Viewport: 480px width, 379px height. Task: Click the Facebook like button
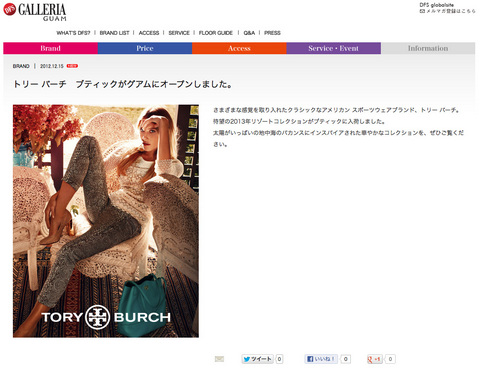click(321, 359)
